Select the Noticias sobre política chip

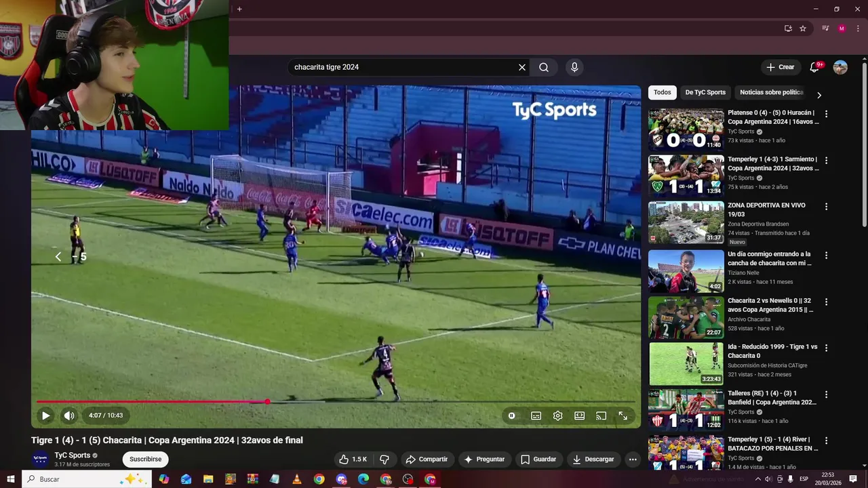(771, 92)
